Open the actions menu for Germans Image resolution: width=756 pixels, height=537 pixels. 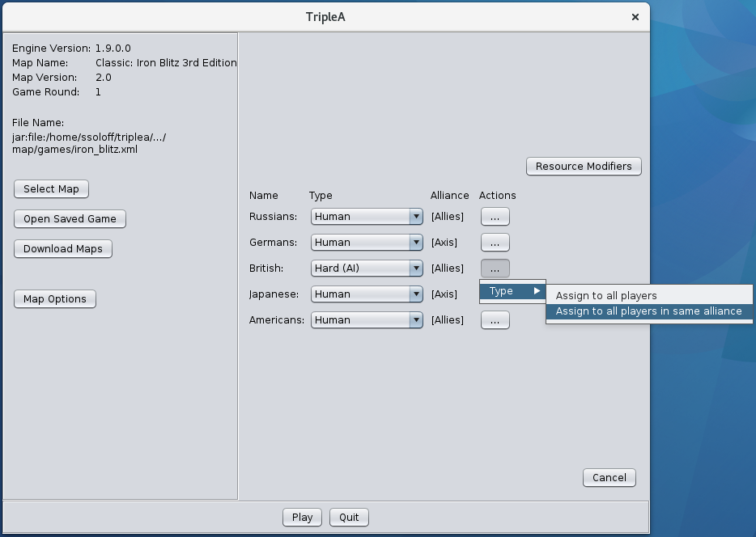(x=495, y=243)
